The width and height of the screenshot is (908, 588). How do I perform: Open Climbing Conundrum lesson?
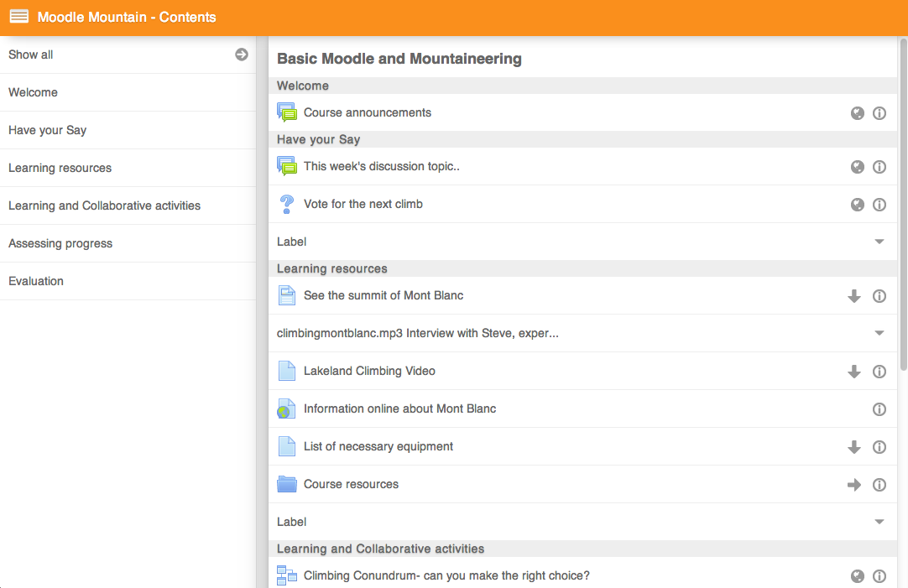pyautogui.click(x=446, y=575)
